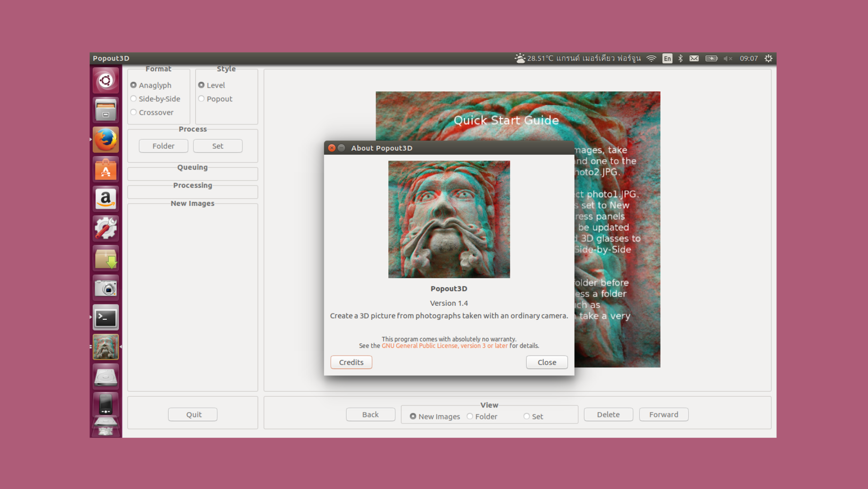Image resolution: width=868 pixels, height=489 pixels.
Task: Click the Version 1.4 text
Action: tap(449, 303)
